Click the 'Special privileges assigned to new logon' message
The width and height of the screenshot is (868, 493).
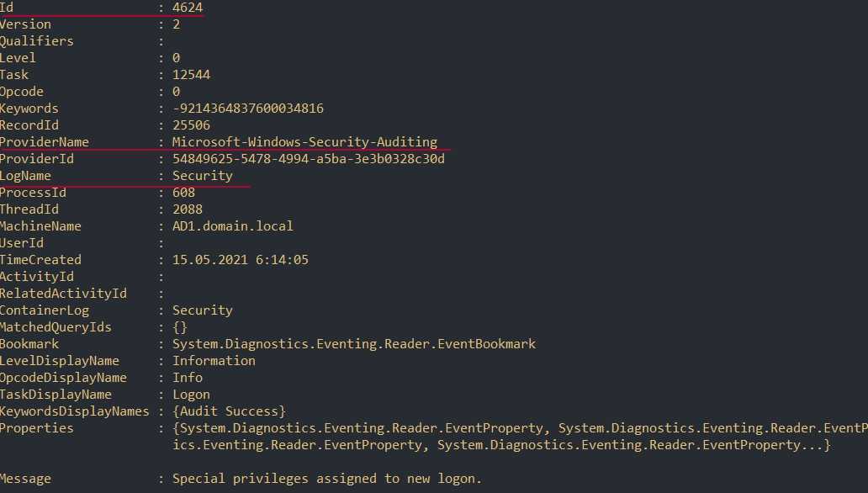tap(327, 479)
